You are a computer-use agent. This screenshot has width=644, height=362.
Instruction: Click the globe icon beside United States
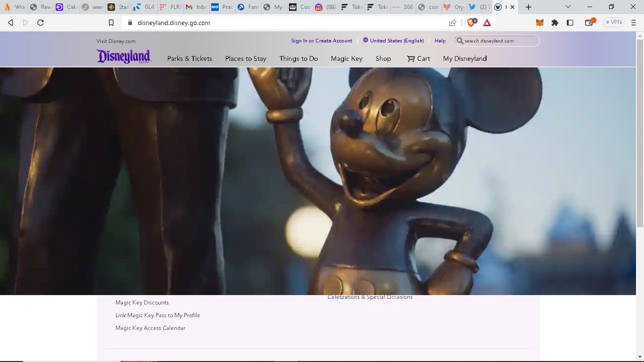coord(365,40)
